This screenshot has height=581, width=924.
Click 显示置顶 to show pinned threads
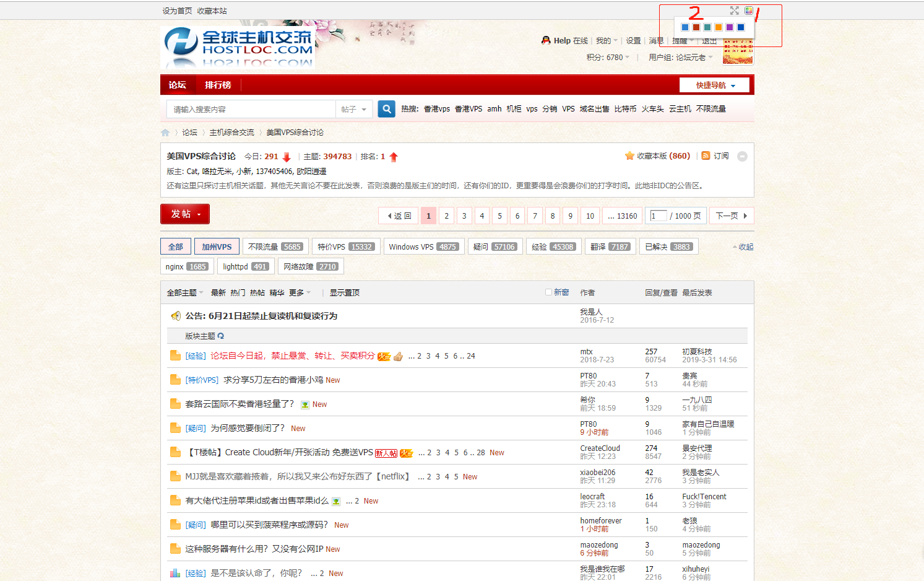pyautogui.click(x=345, y=293)
